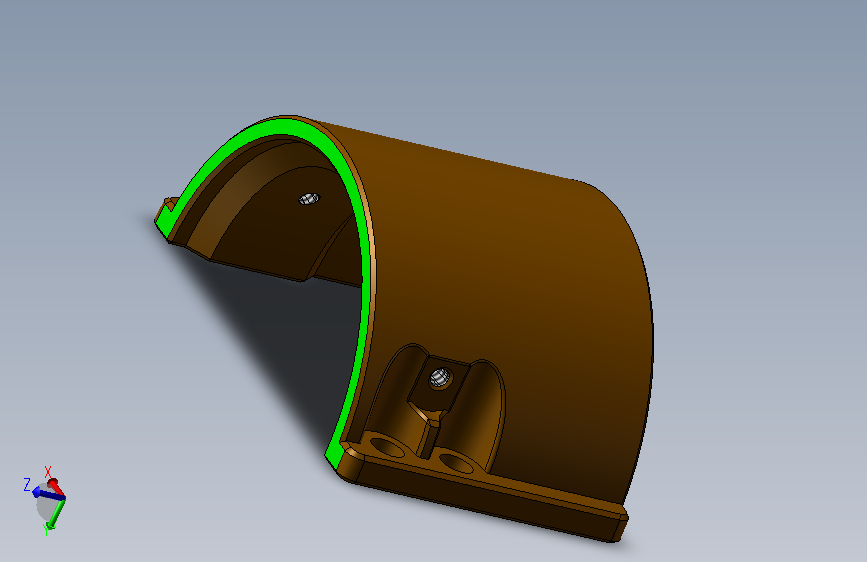This screenshot has width=867, height=562.
Task: Select the set screw in the bracket recess
Action: (438, 378)
